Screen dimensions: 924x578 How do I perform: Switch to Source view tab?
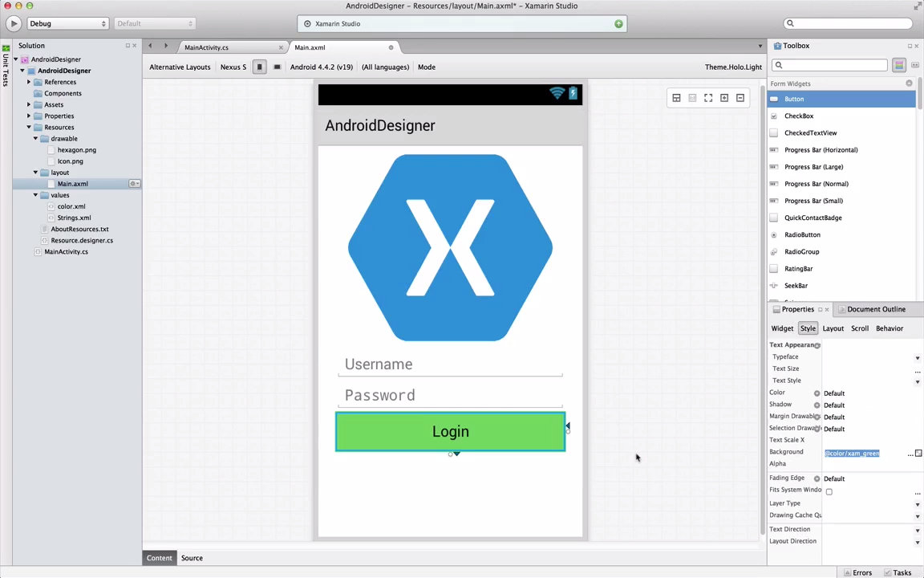[x=192, y=558]
